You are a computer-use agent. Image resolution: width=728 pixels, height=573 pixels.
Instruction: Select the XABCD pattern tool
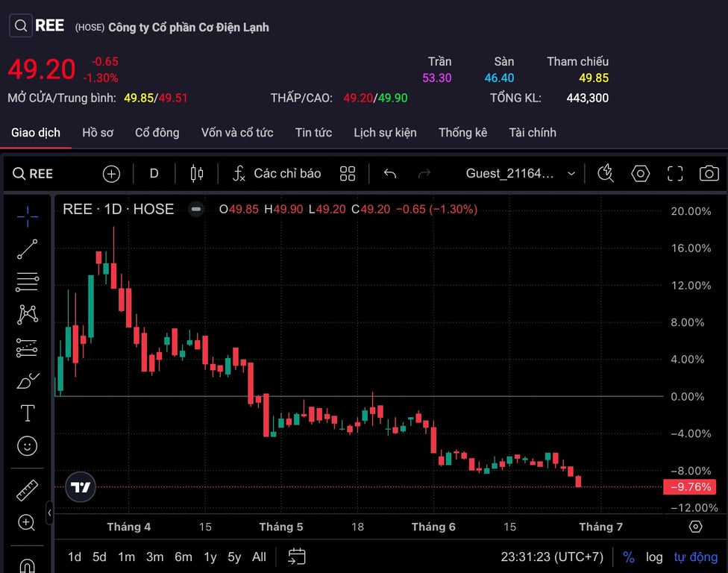click(x=28, y=314)
